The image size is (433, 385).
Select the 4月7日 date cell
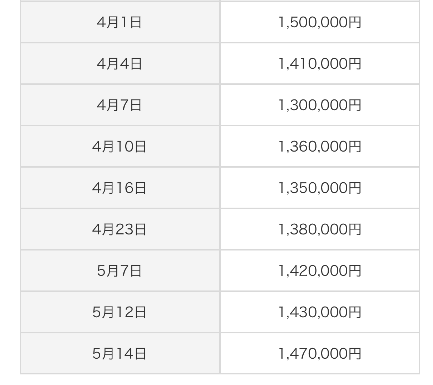tap(120, 105)
